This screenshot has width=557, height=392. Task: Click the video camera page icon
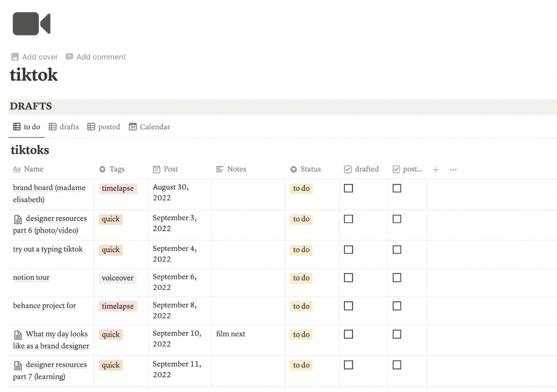coord(31,24)
